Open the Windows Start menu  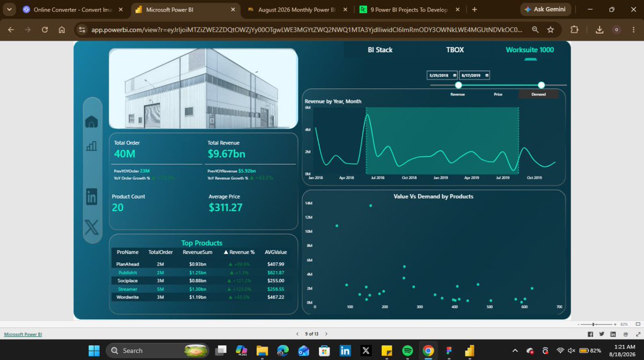(94, 350)
